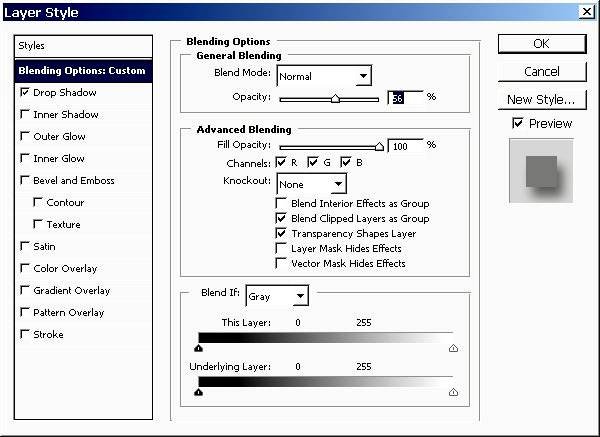Screen dimensions: 600x437
Task: Select Bevel and Emboss in the style list
Action: pyautogui.click(x=74, y=180)
